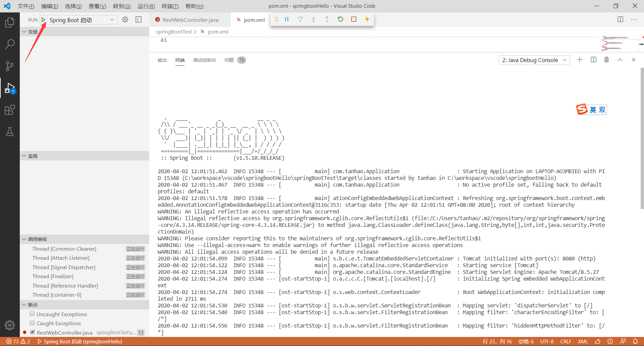Select the pom.xml editor tab
The height and width of the screenshot is (346, 644).
tap(251, 20)
